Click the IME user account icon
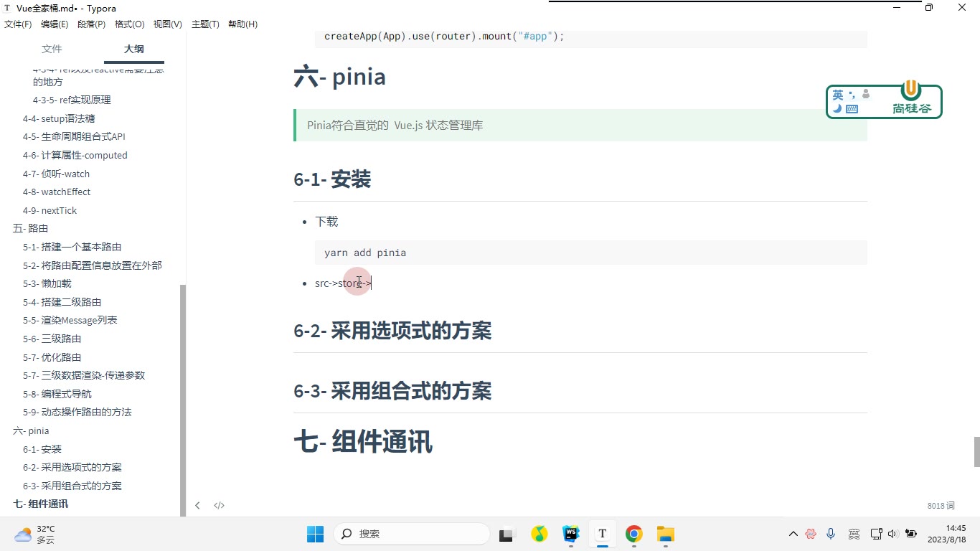This screenshot has height=551, width=980. pyautogui.click(x=866, y=94)
